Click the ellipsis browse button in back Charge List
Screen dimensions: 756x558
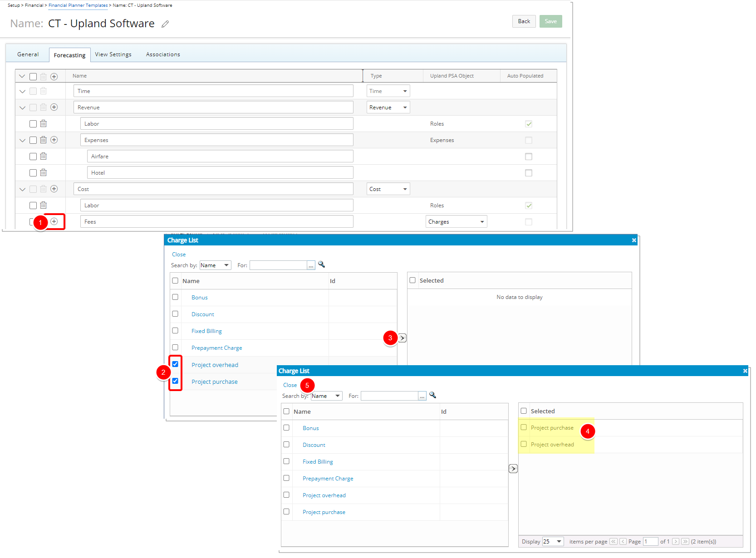(x=311, y=265)
